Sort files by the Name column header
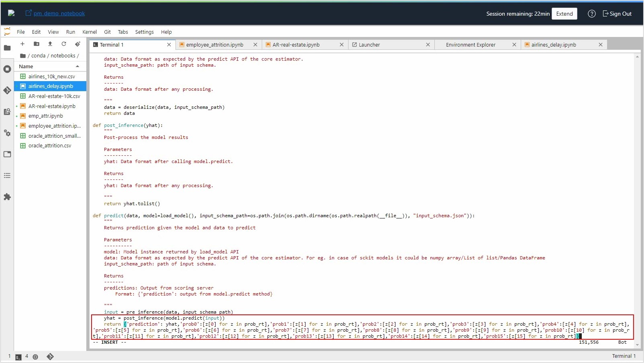The width and height of the screenshot is (644, 363). 50,66
